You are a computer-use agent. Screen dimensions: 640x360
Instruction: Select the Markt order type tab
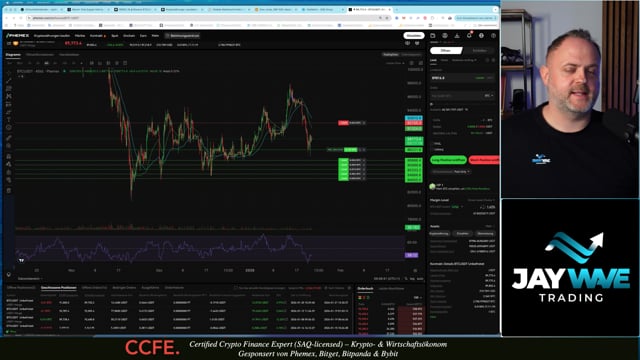pyautogui.click(x=444, y=60)
